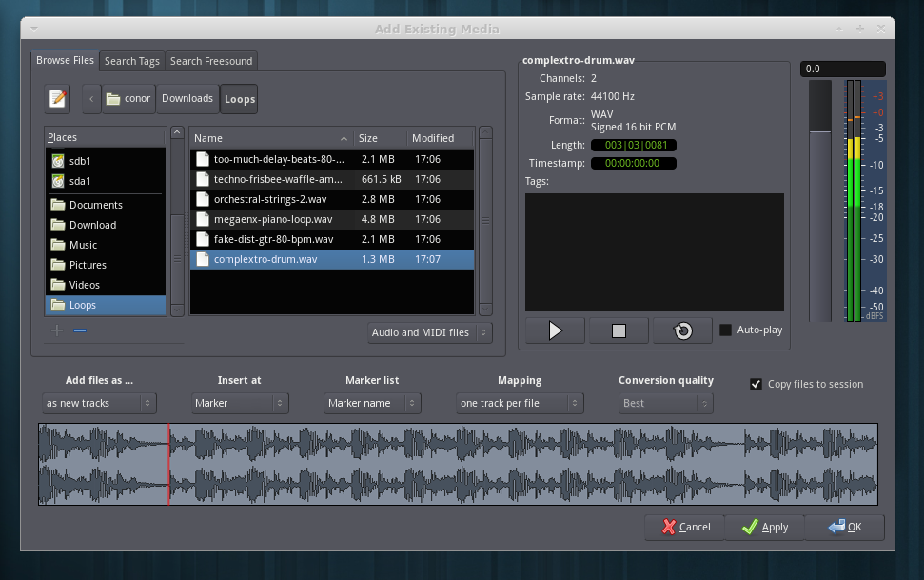Open the Audio and MIDI files filter

(430, 332)
